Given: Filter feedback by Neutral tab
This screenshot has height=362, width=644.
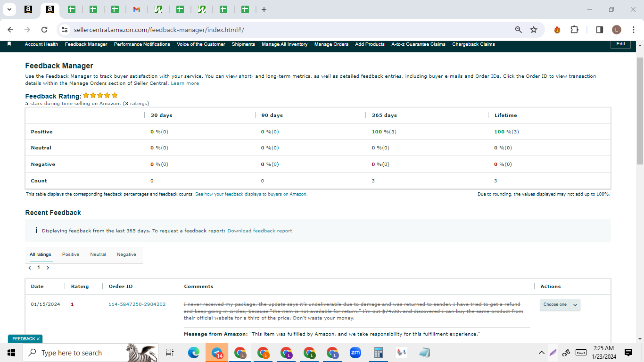Looking at the screenshot, I should click(98, 255).
